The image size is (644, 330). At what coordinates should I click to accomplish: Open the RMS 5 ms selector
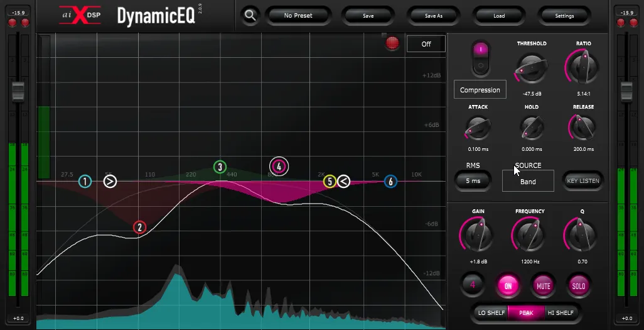pos(473,181)
